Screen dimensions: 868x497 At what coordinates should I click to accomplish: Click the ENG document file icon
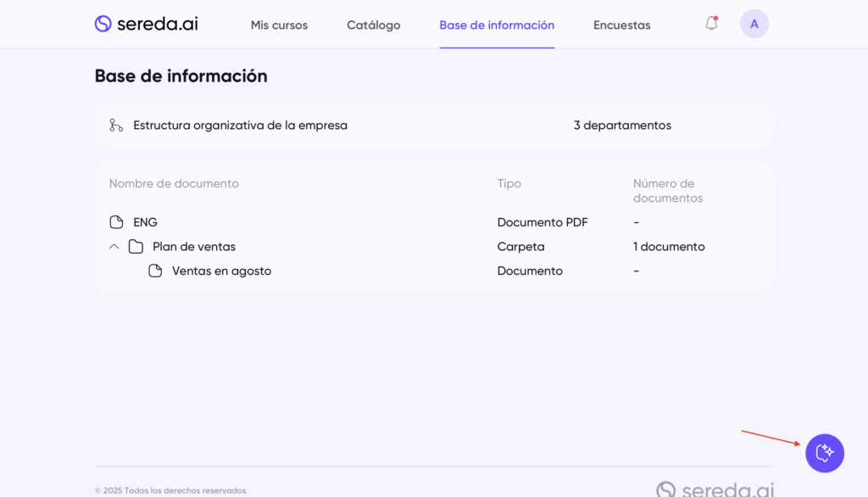[x=117, y=222]
